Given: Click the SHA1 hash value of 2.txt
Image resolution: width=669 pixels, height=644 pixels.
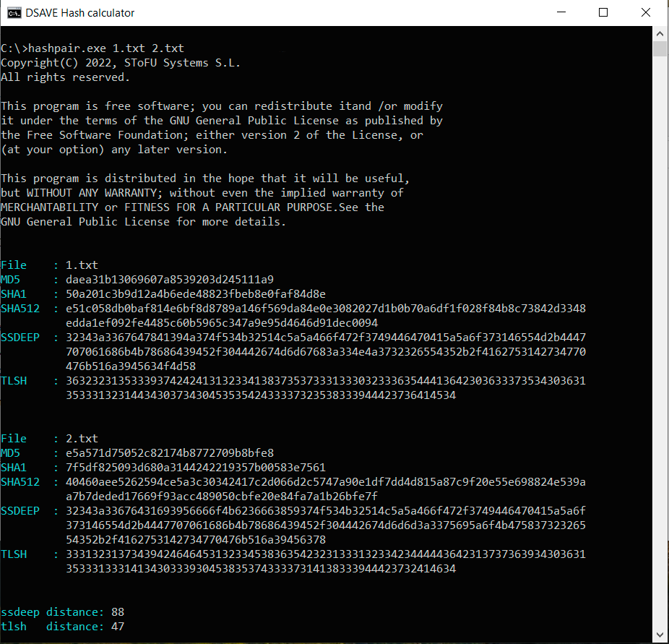Looking at the screenshot, I should click(x=195, y=468).
